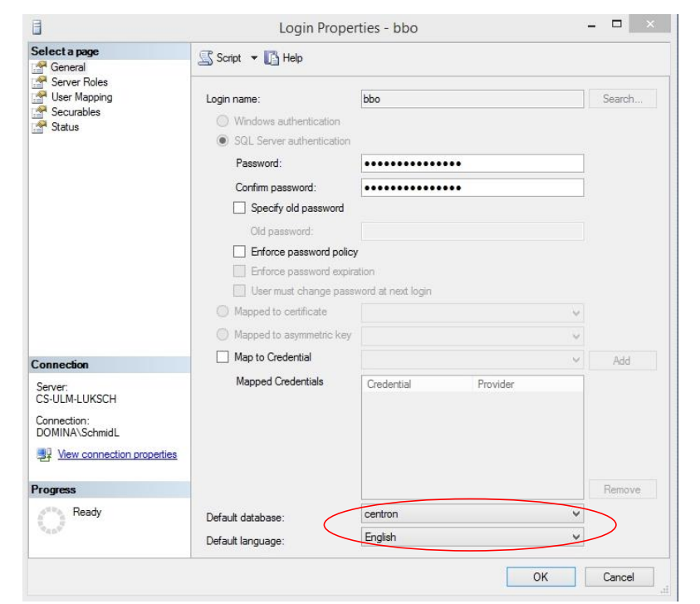
Task: Expand the Default database dropdown
Action: [x=576, y=514]
